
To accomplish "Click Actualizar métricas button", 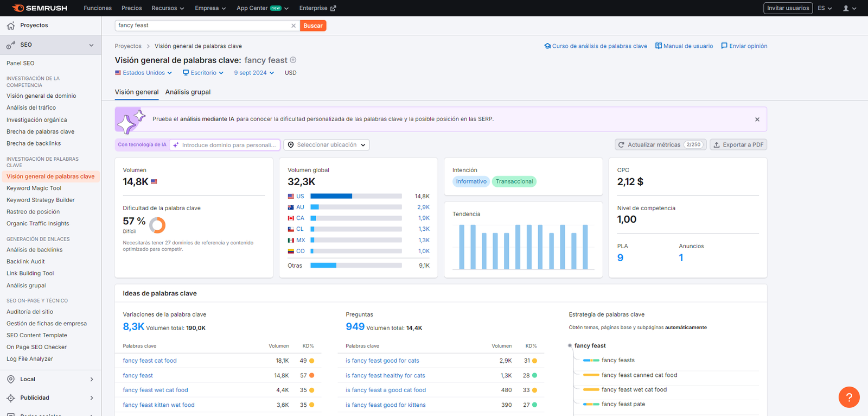I will pos(660,145).
